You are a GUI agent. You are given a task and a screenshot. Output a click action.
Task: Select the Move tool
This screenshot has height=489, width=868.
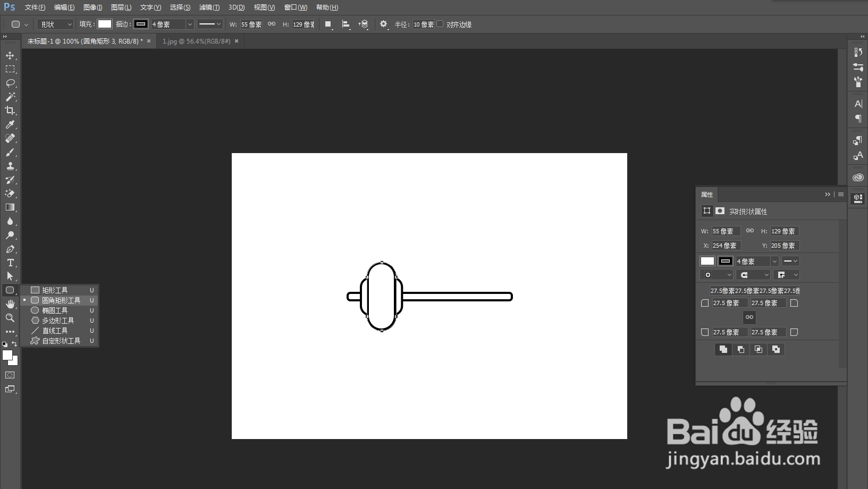tap(10, 55)
